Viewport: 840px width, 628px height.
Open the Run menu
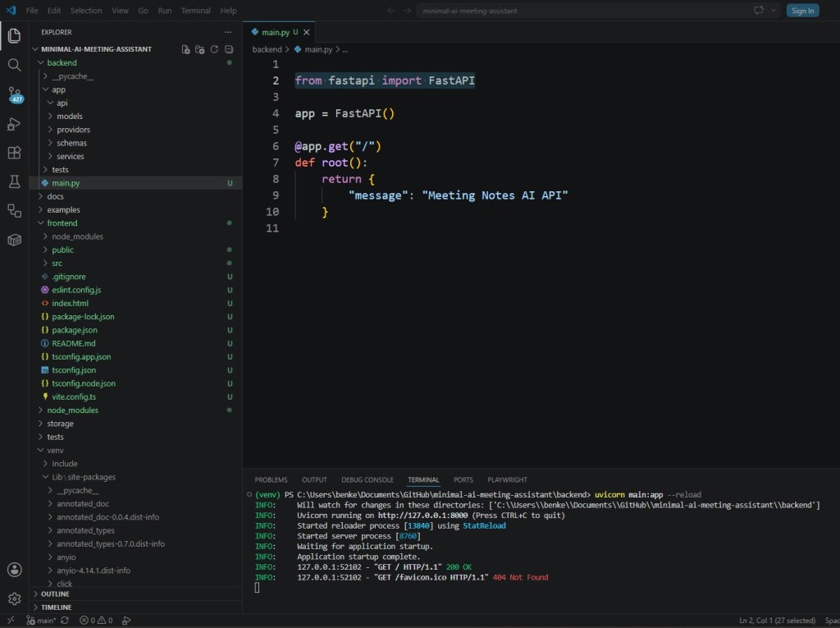[164, 11]
